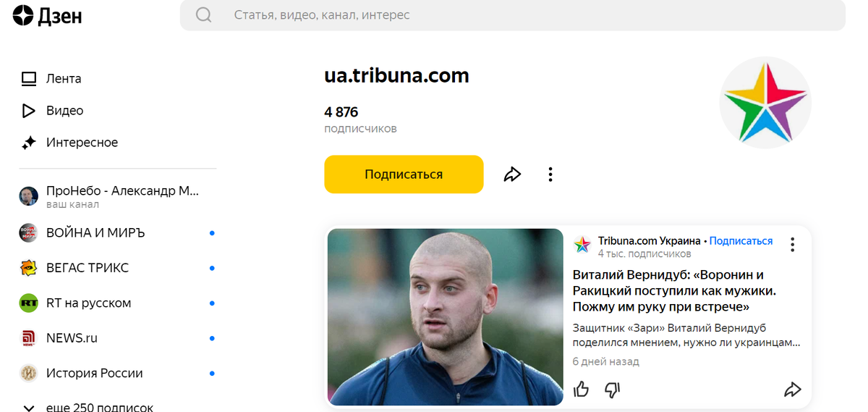The height and width of the screenshot is (412, 868).
Task: Click the share arrow next to Подписаться button
Action: 512,175
